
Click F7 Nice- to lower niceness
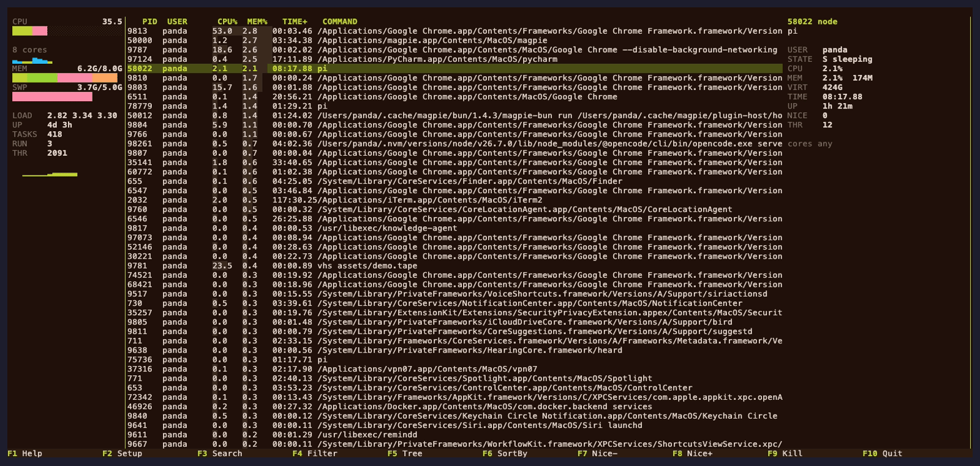(597, 454)
